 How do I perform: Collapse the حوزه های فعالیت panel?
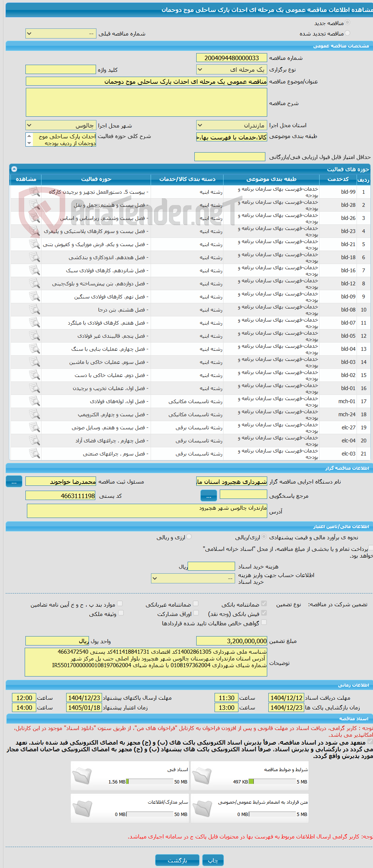coord(14,169)
